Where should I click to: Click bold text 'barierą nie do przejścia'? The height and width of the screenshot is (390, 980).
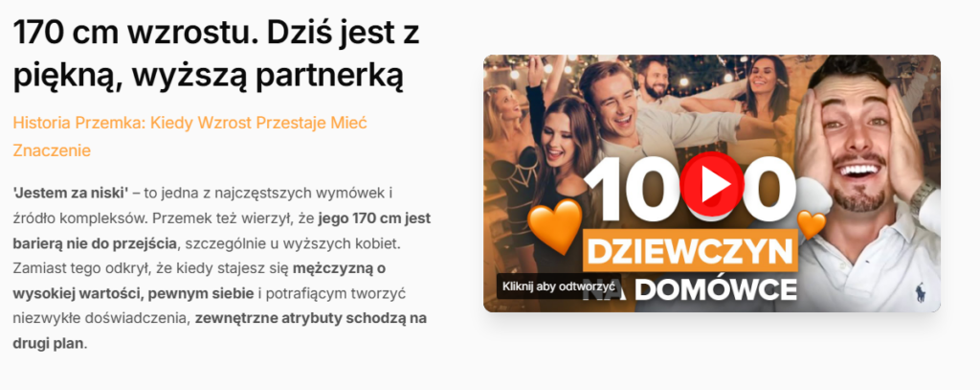click(x=97, y=243)
